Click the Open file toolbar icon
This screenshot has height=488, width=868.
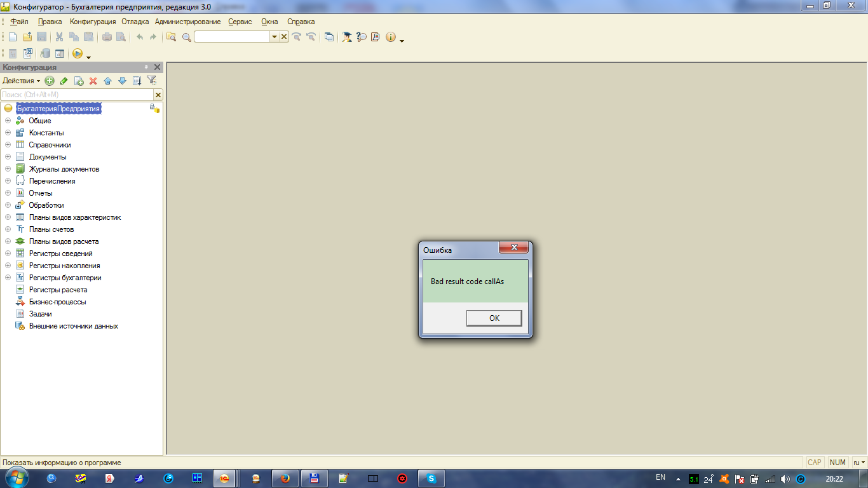[27, 37]
